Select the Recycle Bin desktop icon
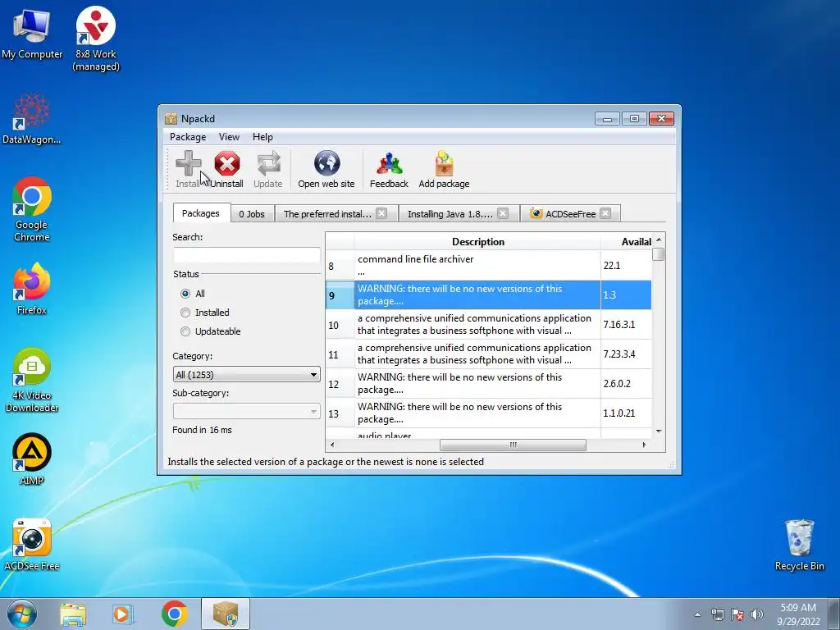The height and width of the screenshot is (630, 840). click(x=799, y=545)
